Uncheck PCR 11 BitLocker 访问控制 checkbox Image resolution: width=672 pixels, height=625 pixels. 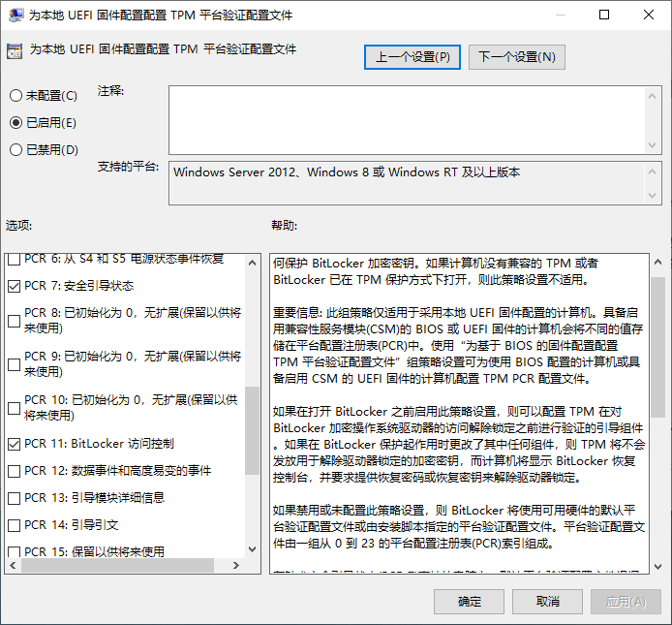click(x=15, y=444)
